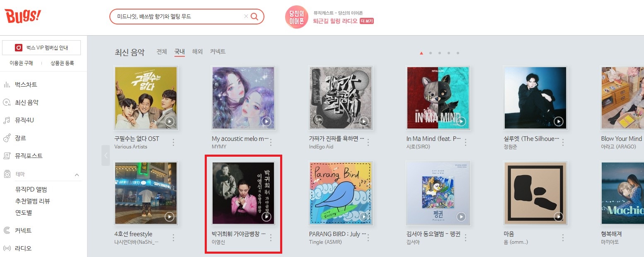This screenshot has height=257, width=644.
Task: Click 벅스 VIP 멤버십 안내 button
Action: click(41, 48)
